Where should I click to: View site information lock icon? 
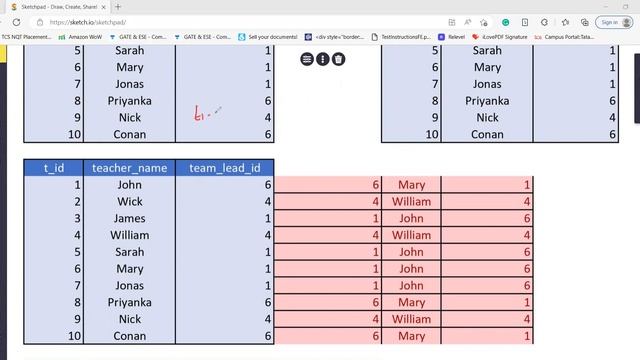point(40,22)
